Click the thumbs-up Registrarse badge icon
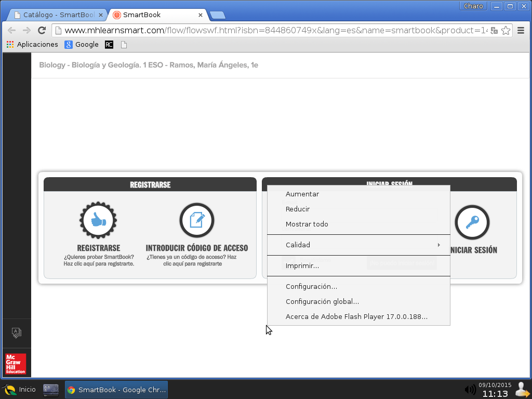This screenshot has width=532, height=399. (98, 220)
